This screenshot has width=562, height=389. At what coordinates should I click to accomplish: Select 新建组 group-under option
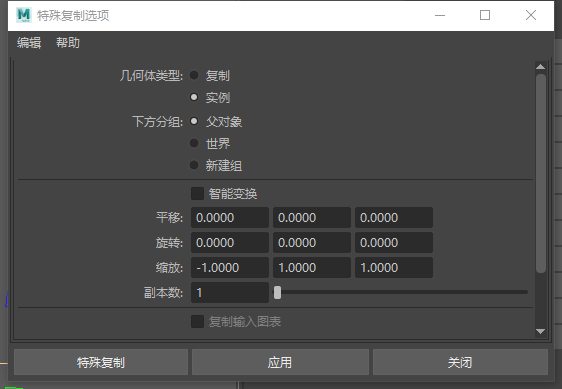pyautogui.click(x=194, y=165)
